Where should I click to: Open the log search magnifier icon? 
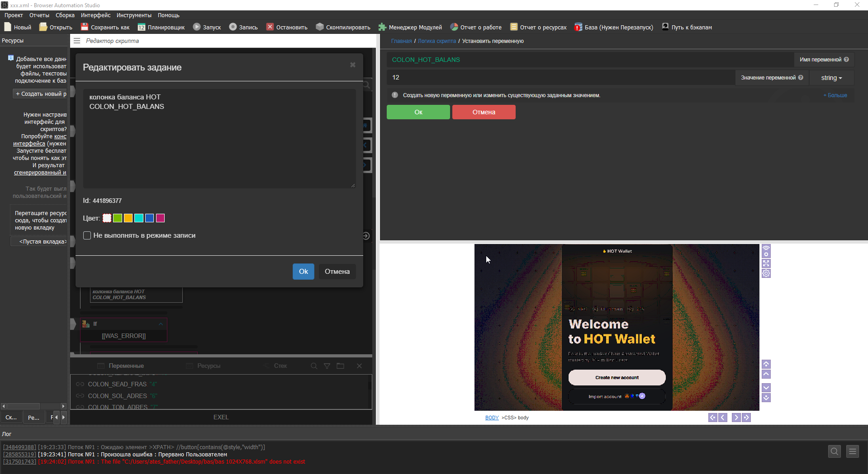coord(834,451)
